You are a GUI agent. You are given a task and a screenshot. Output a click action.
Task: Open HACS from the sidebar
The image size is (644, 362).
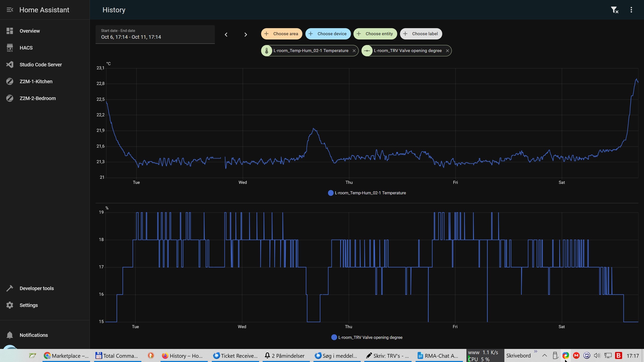pyautogui.click(x=26, y=48)
